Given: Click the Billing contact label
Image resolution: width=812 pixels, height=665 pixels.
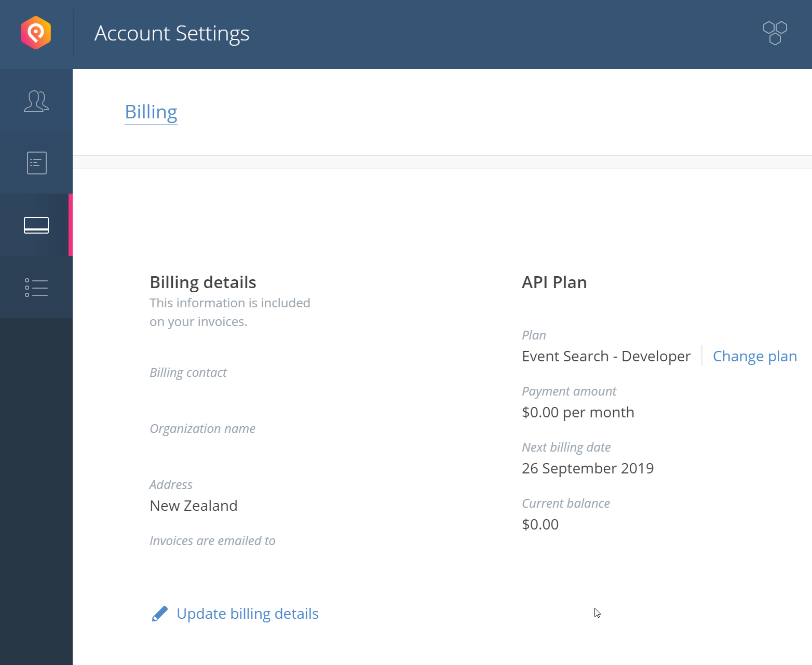Looking at the screenshot, I should click(188, 373).
